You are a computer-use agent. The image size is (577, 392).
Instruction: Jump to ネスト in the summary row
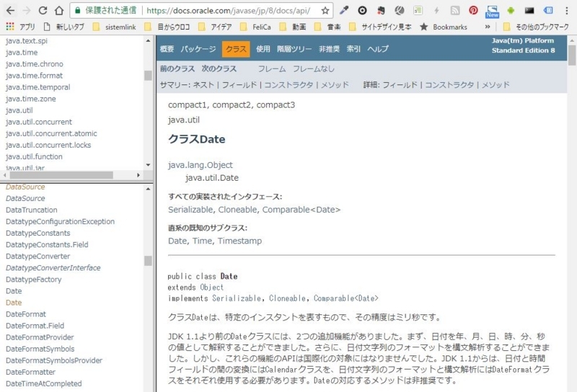203,85
